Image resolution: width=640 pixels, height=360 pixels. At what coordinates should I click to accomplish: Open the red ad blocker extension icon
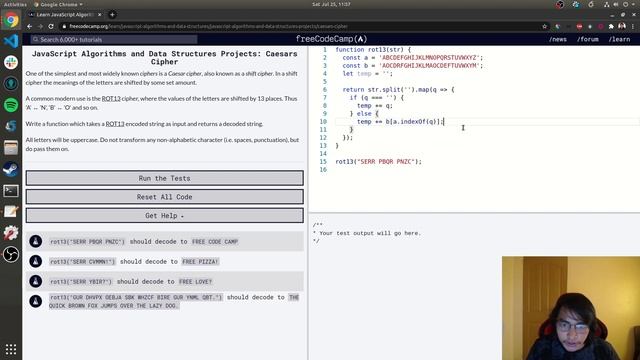pos(579,26)
